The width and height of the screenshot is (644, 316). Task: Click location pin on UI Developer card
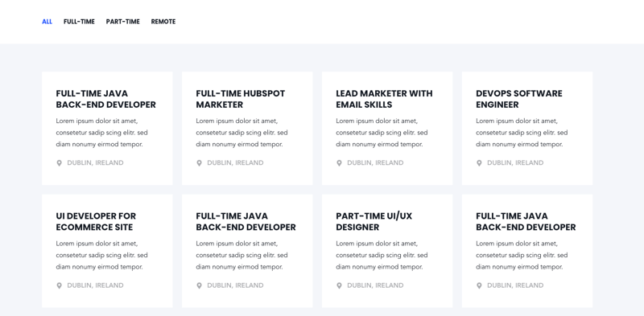coord(59,285)
